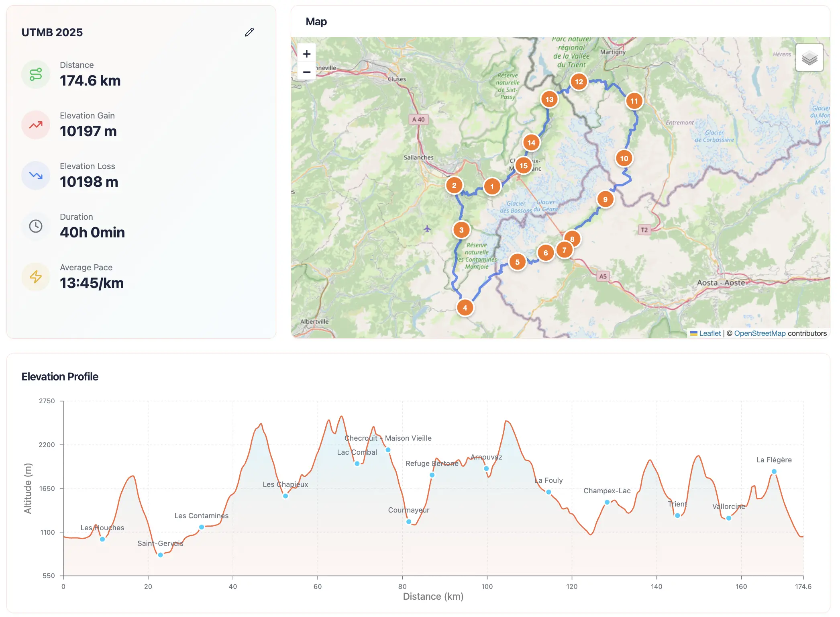
Task: Zoom in the map with plus button
Action: coord(307,54)
